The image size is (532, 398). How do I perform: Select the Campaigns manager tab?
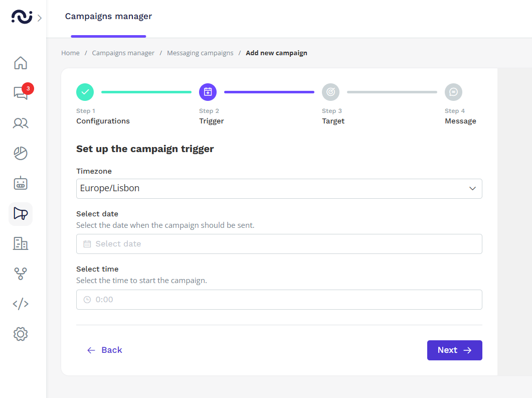tap(108, 17)
